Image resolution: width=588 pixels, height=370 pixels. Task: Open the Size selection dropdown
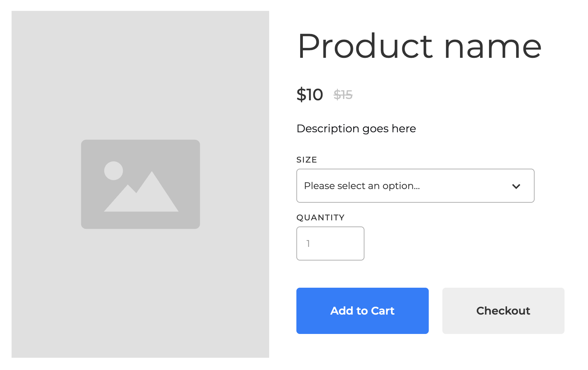tap(415, 186)
